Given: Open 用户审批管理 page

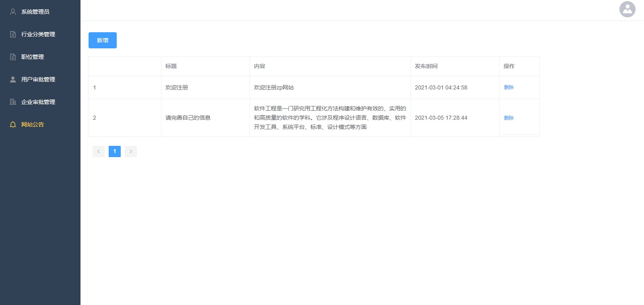Looking at the screenshot, I should tap(40, 79).
